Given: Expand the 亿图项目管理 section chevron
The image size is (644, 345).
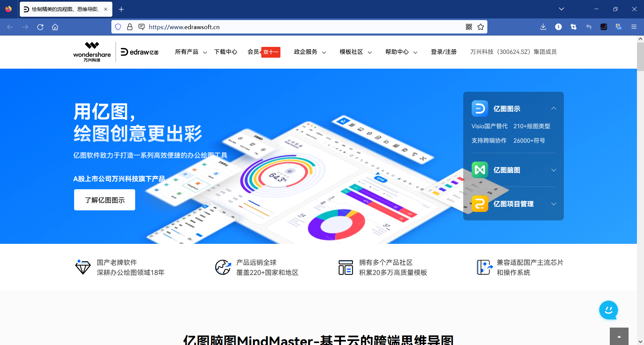Looking at the screenshot, I should pos(554,204).
